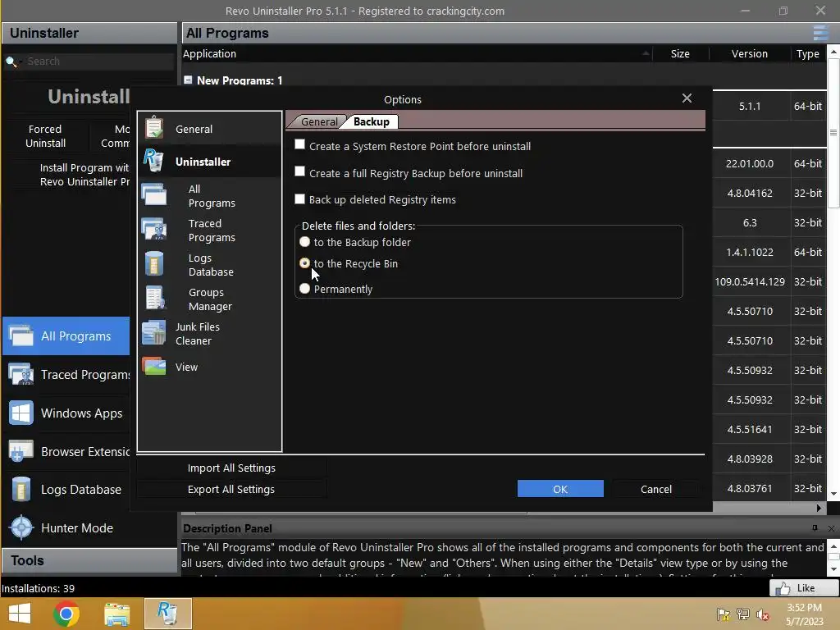Open Traced Programs options icon in Options list
Viewport: 840px width, 630px height.
[x=154, y=230]
